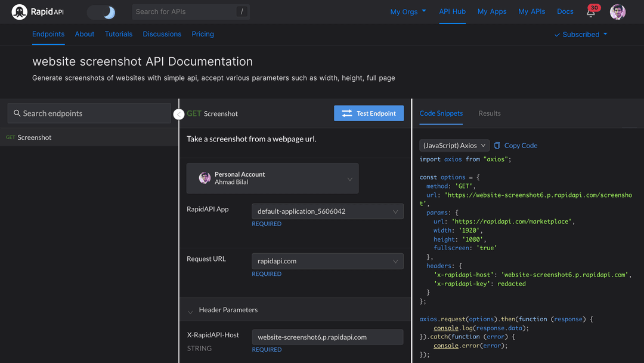Click the magnifier icon in endpoint search

click(x=16, y=113)
